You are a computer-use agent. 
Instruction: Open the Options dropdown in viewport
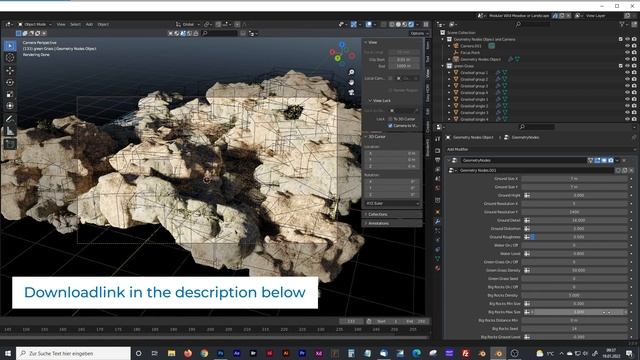click(x=419, y=33)
